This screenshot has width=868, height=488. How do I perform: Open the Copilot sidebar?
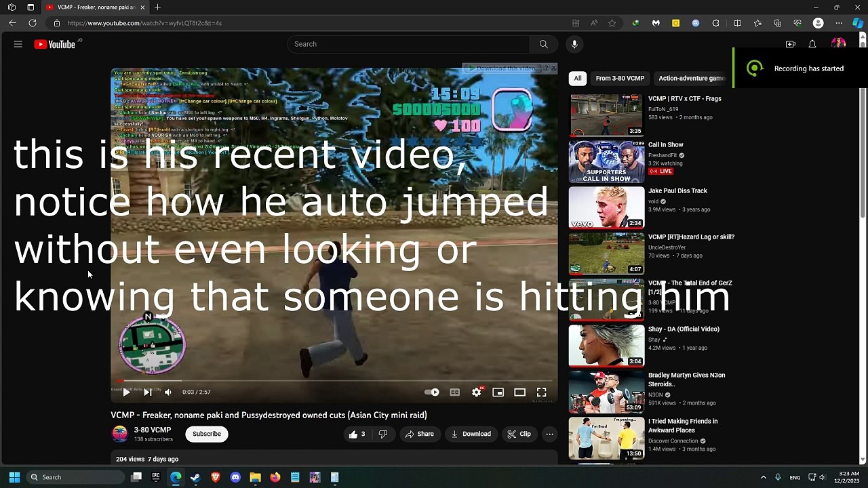pyautogui.click(x=858, y=23)
